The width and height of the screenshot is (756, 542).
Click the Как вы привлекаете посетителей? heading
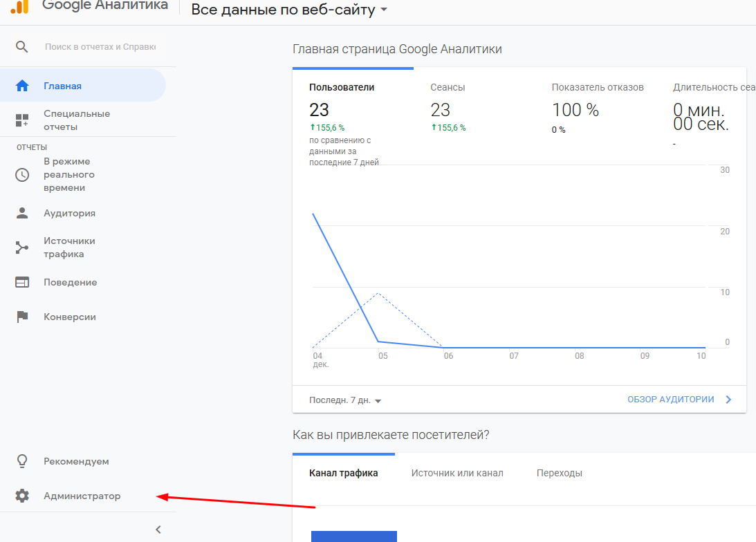click(391, 435)
